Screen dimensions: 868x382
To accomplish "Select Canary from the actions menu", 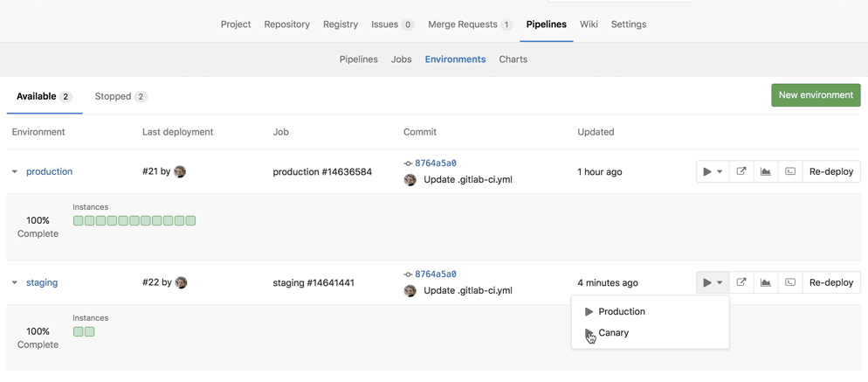I will [613, 333].
